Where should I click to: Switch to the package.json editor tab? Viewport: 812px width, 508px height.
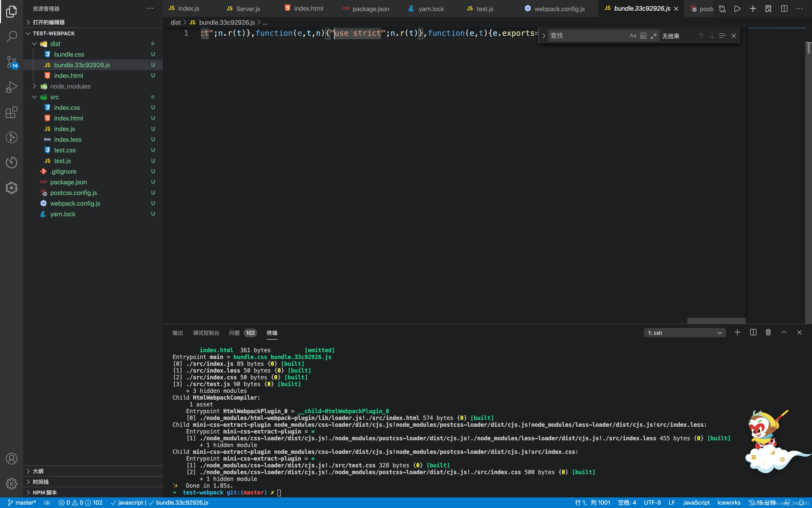coord(370,9)
